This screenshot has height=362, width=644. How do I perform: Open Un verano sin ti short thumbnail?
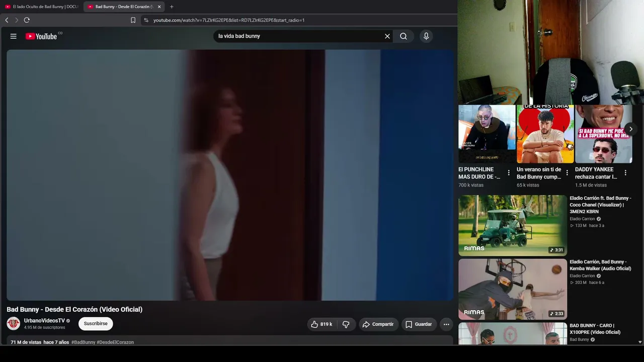tap(545, 134)
